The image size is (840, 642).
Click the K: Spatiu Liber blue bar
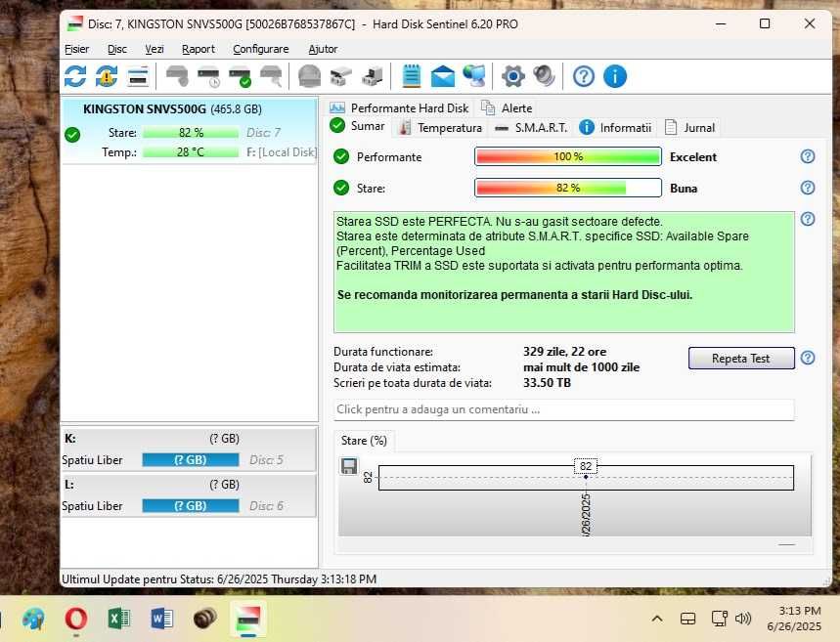coord(191,460)
